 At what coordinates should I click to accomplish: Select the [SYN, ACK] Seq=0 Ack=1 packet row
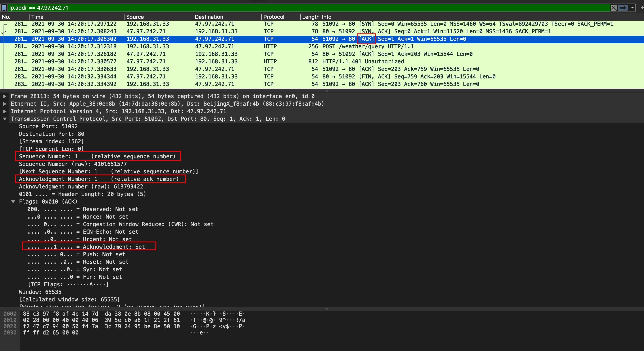point(322,32)
